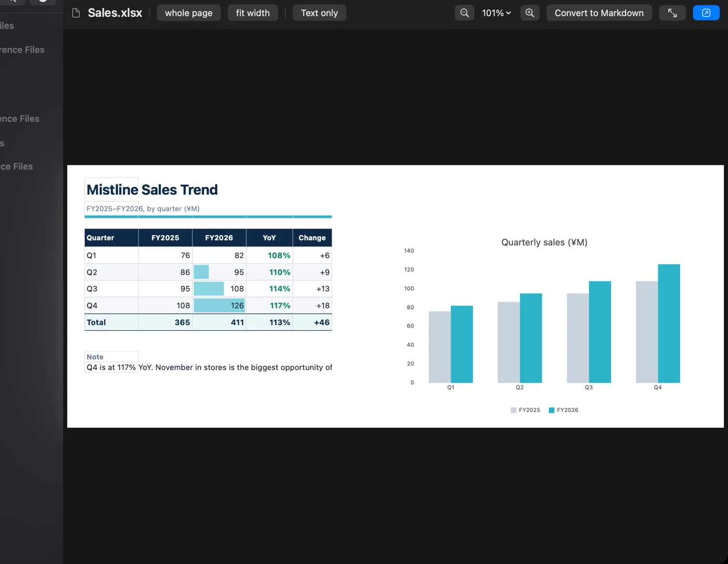
Task: Click the 114% YoY cell
Action: [269, 289]
